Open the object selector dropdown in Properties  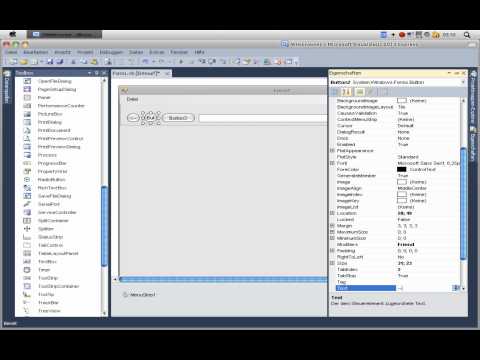coord(463,82)
